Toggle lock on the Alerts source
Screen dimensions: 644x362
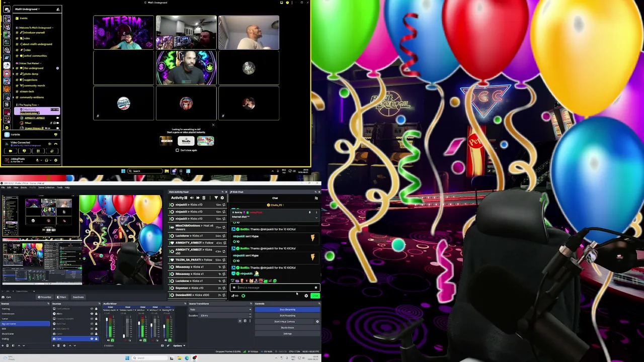96,314
